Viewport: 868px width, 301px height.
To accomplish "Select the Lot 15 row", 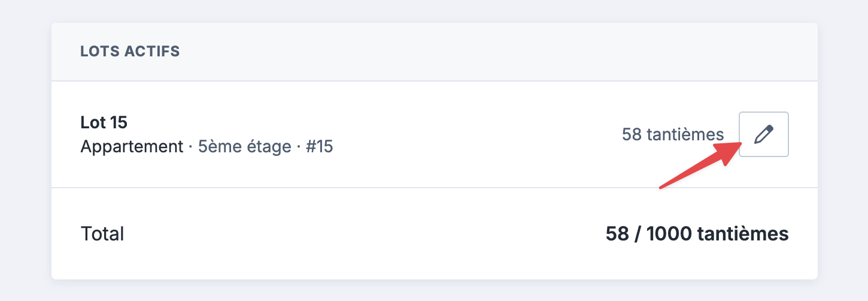I will click(x=434, y=134).
